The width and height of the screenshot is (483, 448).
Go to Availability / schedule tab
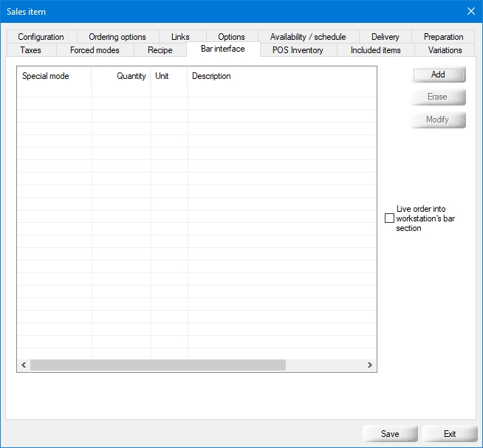(308, 37)
